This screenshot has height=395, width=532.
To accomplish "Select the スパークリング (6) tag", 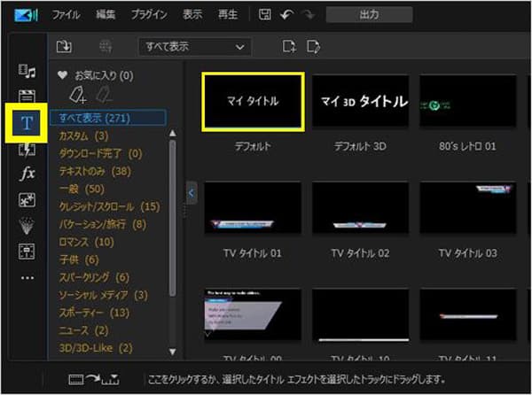I will [94, 277].
